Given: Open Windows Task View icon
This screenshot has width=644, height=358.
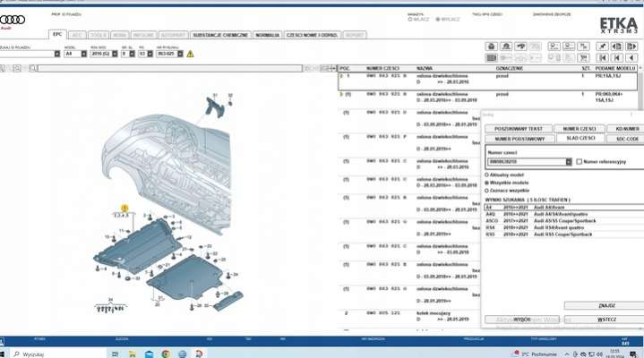Looking at the screenshot, I should (115, 354).
